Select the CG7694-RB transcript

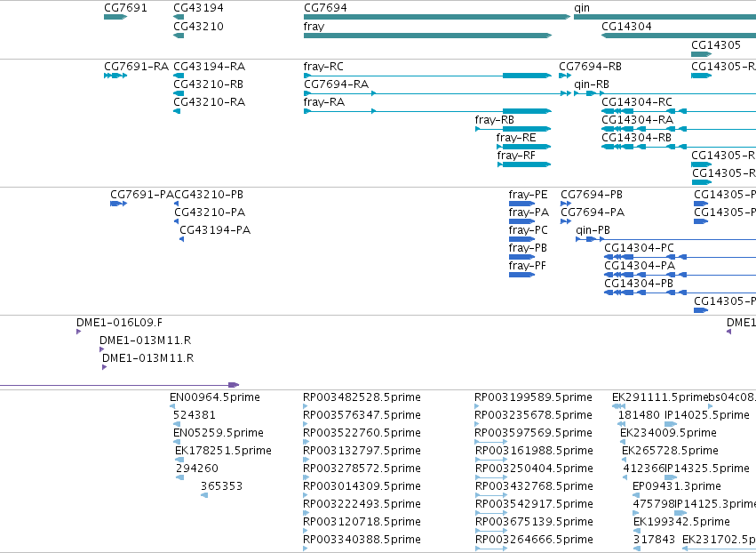pos(565,76)
